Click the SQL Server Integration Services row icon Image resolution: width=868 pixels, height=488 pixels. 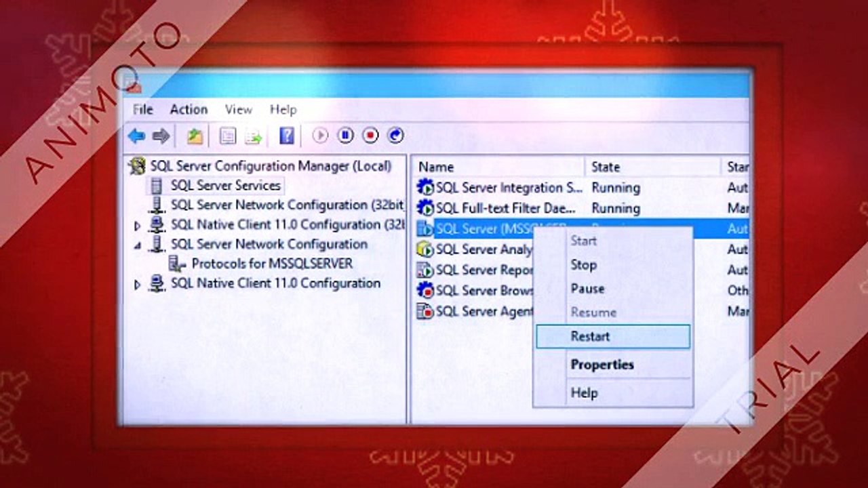coord(425,188)
